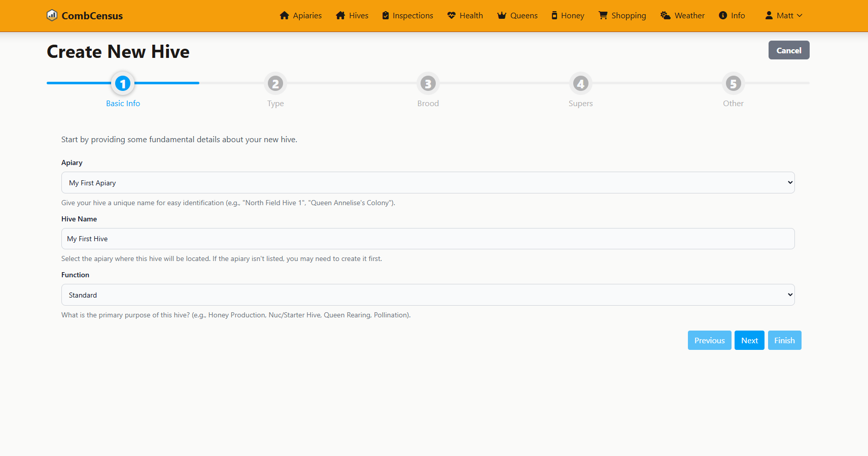Viewport: 868px width, 456px height.
Task: Click the Create New Hive heading
Action: 118,51
